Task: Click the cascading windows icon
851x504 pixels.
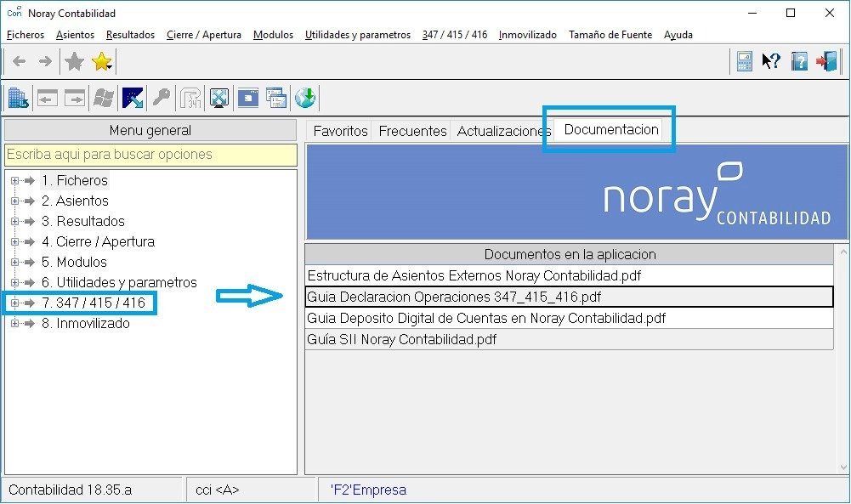Action: pyautogui.click(x=276, y=99)
